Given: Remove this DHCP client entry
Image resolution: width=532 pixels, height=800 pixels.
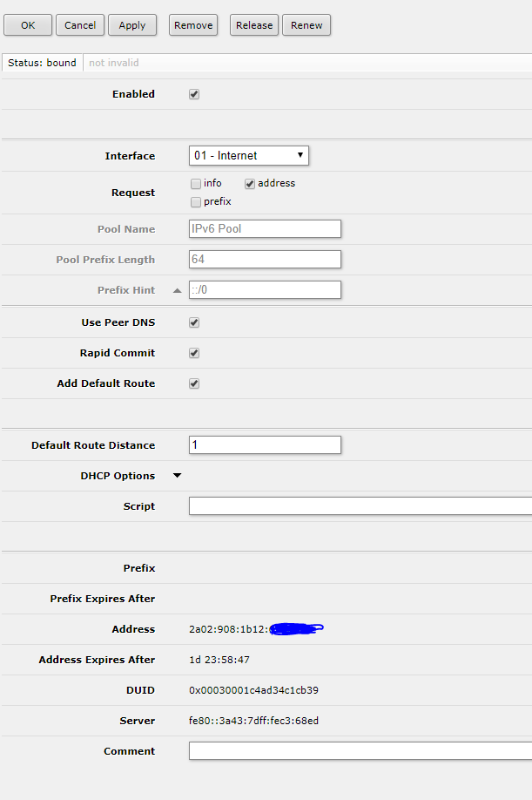Looking at the screenshot, I should tap(193, 25).
